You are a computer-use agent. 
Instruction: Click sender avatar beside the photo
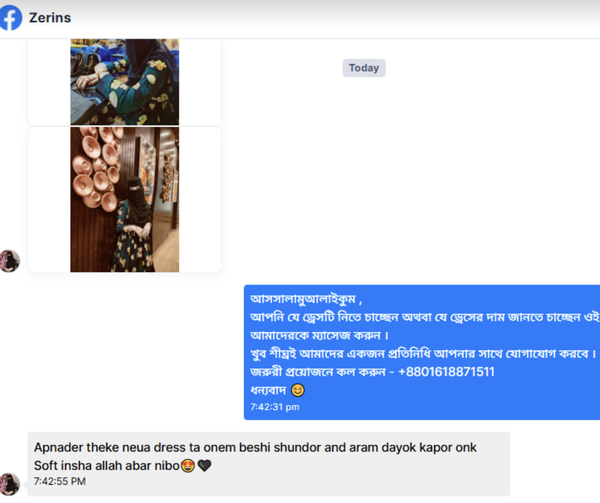pyautogui.click(x=10, y=261)
